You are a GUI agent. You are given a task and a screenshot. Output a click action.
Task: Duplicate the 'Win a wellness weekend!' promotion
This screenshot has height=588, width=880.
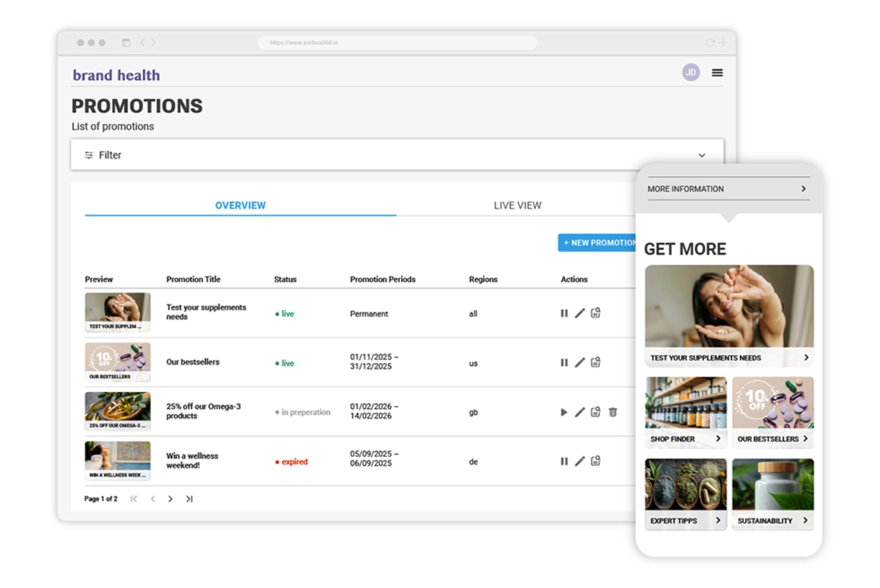[x=596, y=461]
